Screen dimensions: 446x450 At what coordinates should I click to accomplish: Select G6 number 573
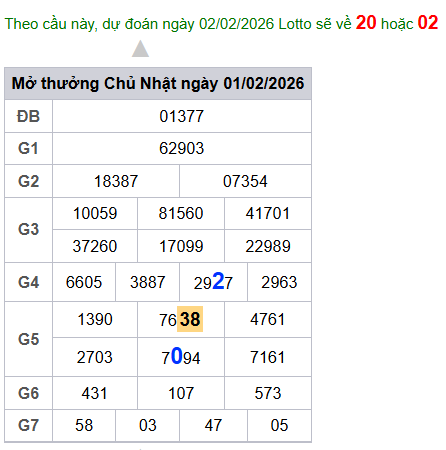(268, 393)
